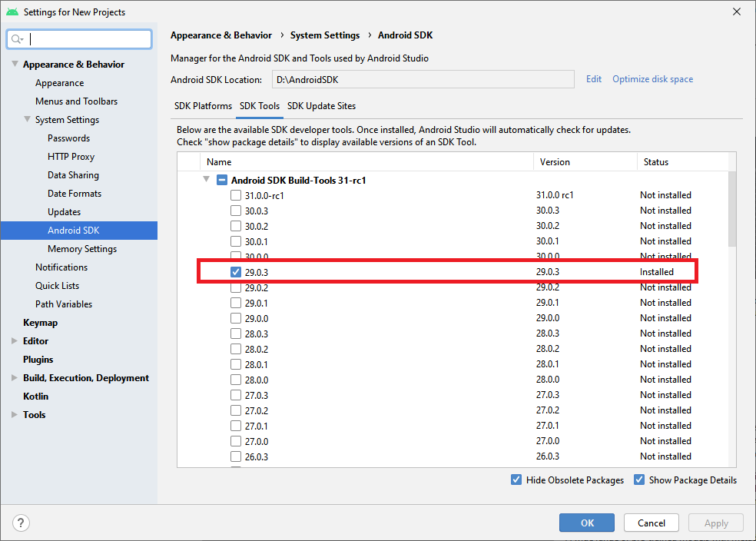The height and width of the screenshot is (541, 756).
Task: Click the Cancel button
Action: (652, 523)
